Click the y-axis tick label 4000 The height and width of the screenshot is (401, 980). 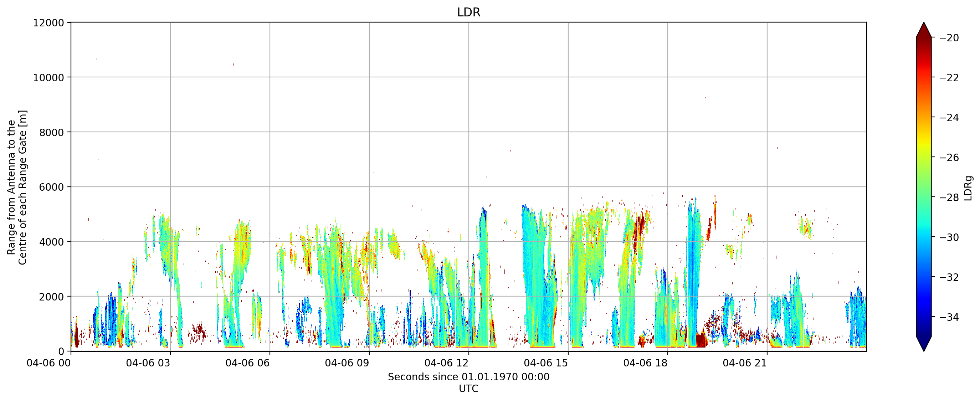coord(52,242)
